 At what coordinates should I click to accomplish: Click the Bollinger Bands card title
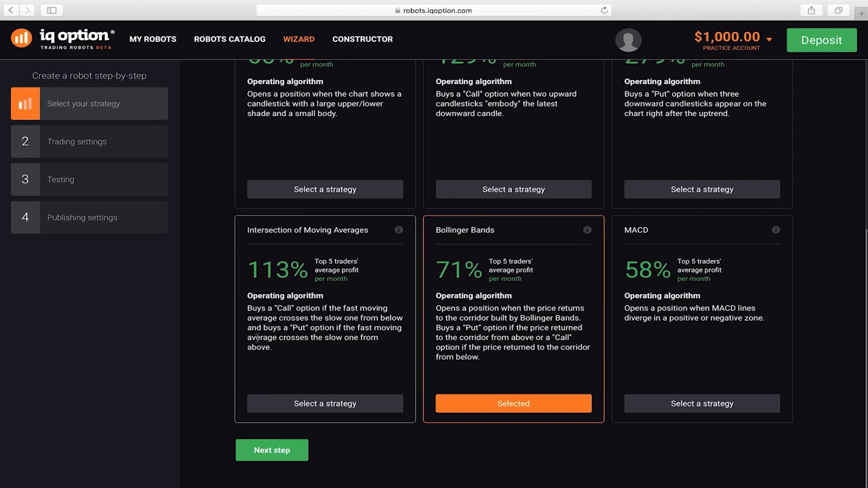[465, 230]
